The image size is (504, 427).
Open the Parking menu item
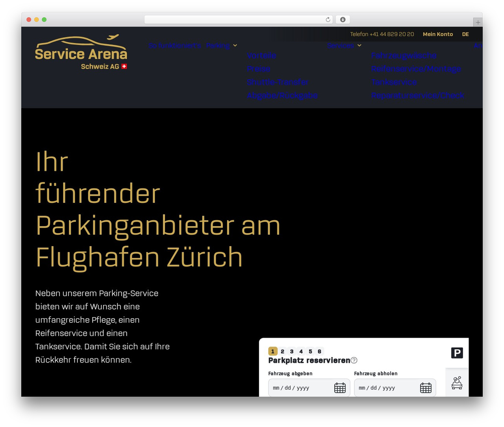[x=218, y=46]
